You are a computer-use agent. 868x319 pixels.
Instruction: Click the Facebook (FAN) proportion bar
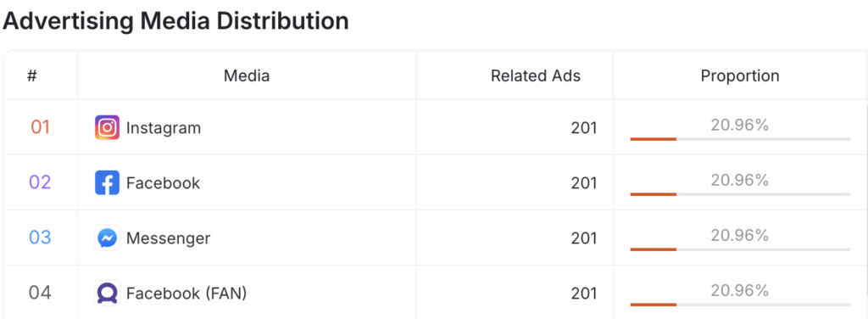[739, 304]
